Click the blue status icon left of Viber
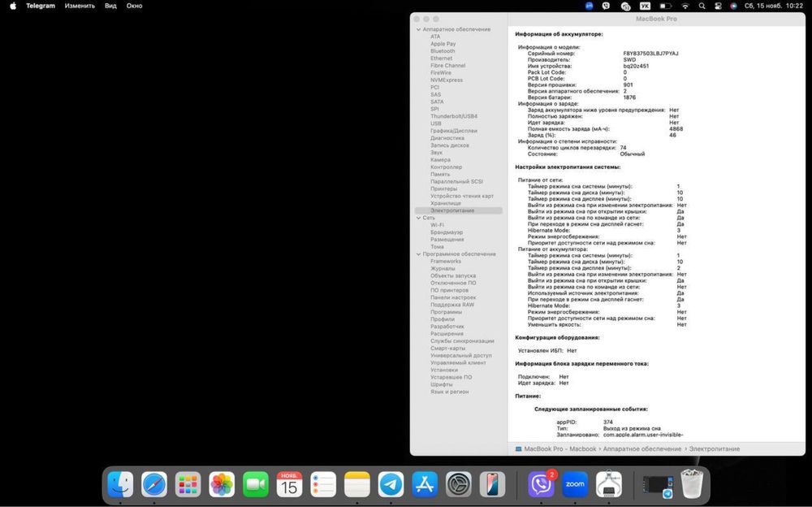Viewport: 812px width, 507px height. pos(590,6)
